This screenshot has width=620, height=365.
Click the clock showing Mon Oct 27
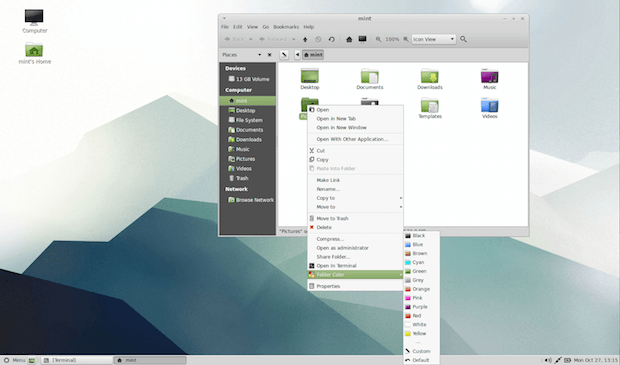pyautogui.click(x=595, y=360)
